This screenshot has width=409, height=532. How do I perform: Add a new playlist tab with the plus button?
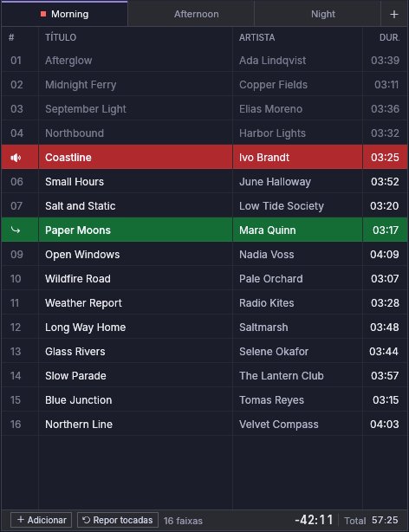pyautogui.click(x=394, y=14)
